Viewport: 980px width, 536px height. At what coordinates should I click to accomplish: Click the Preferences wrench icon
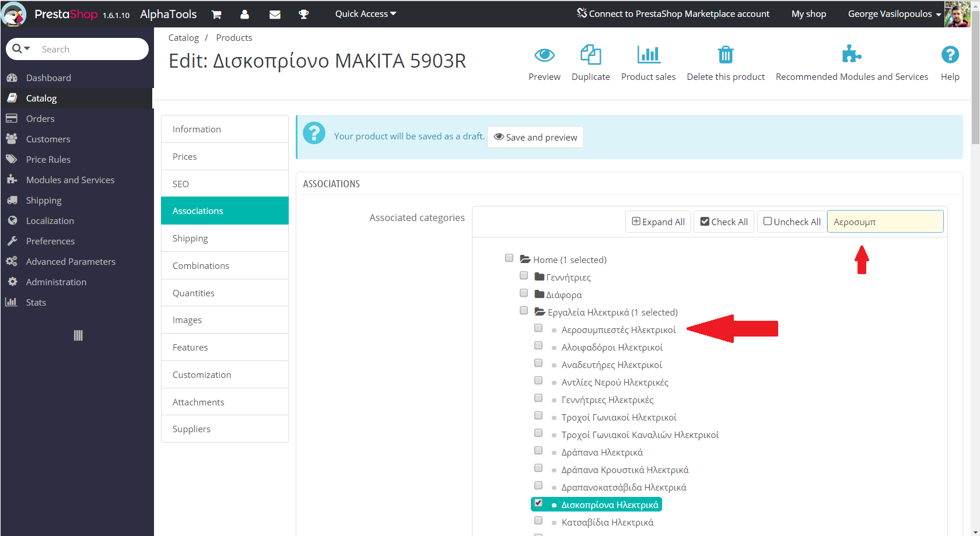tap(12, 241)
